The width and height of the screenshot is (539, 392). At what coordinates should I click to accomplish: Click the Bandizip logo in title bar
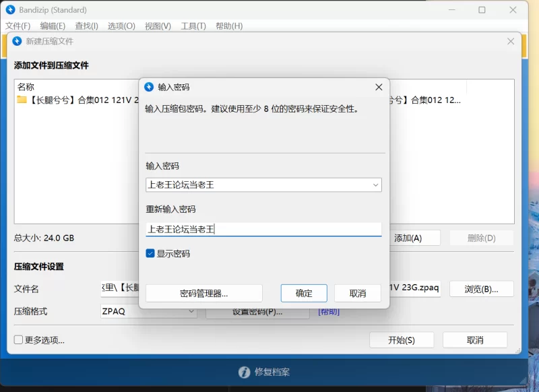11,9
